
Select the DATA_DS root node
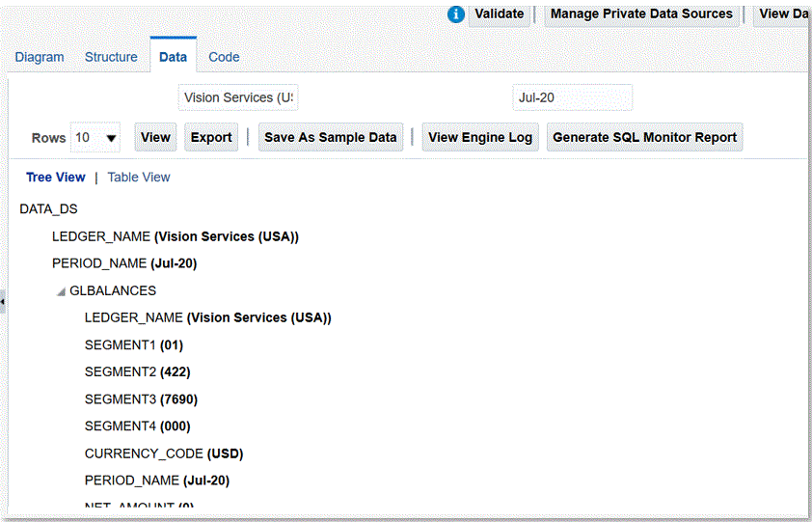48,208
